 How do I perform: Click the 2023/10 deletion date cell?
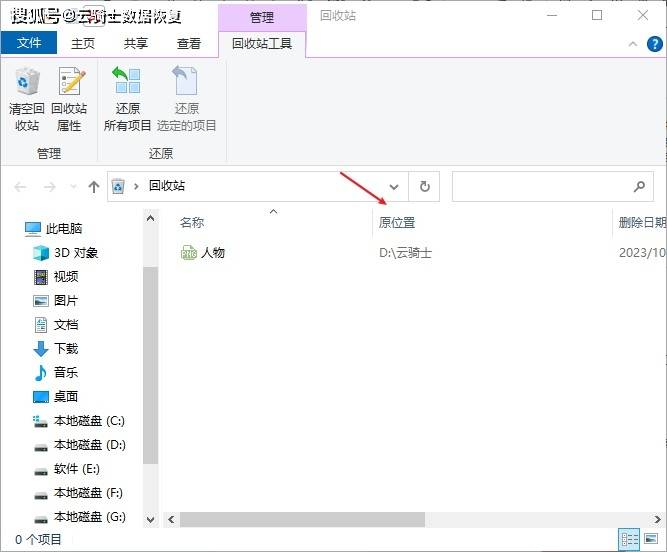642,253
